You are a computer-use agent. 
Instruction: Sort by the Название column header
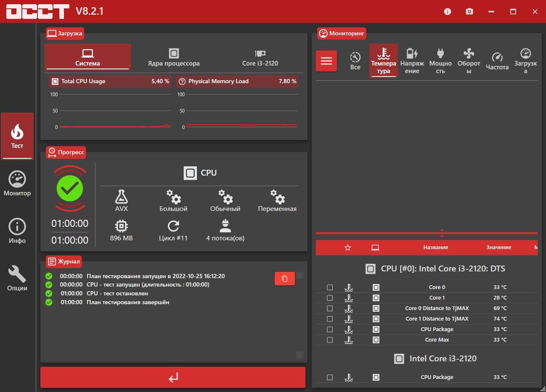point(435,247)
